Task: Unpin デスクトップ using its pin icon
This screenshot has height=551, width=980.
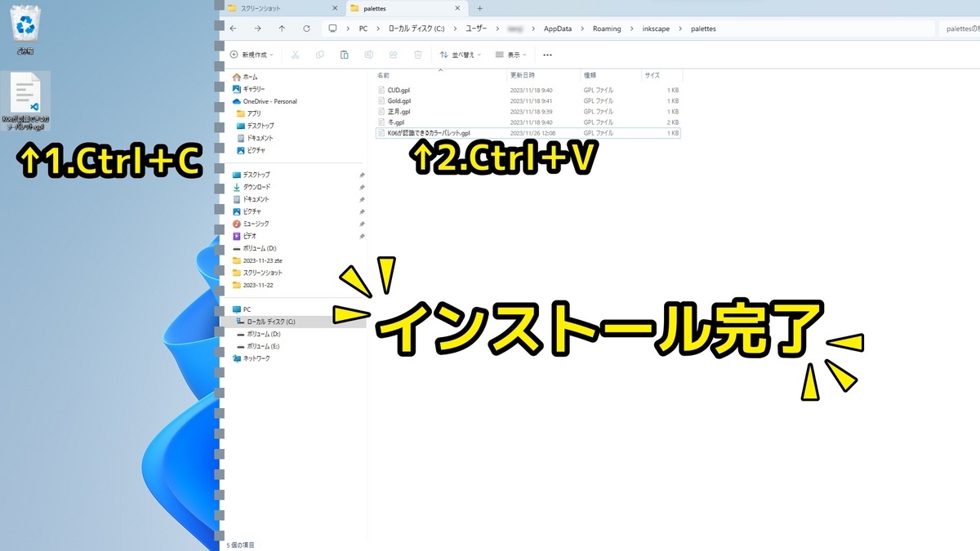Action: pos(362,175)
